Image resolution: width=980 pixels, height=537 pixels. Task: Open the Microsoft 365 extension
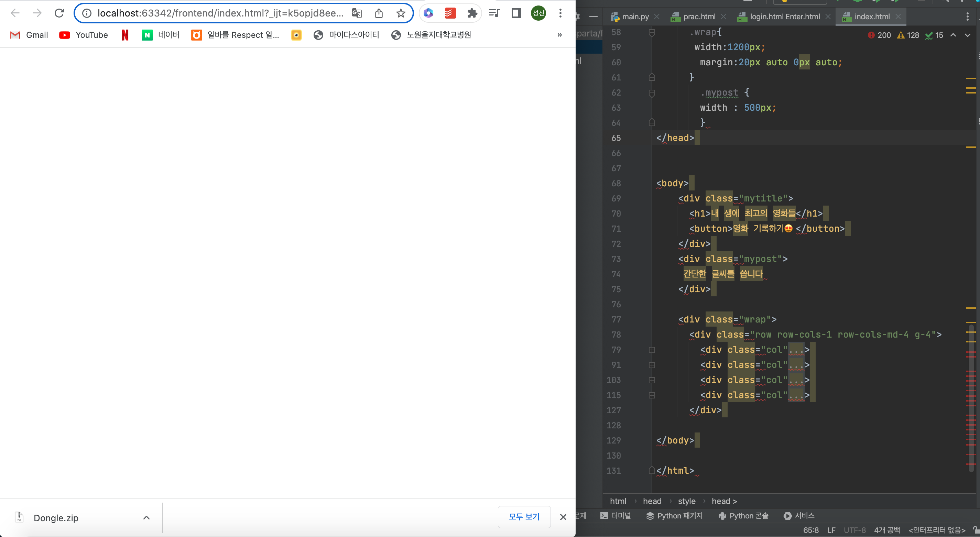click(x=428, y=13)
